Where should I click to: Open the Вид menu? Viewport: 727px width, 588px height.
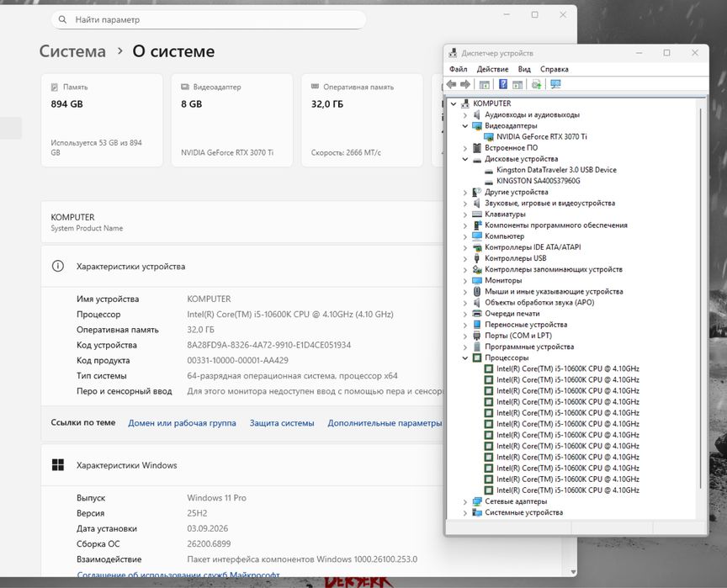pyautogui.click(x=524, y=69)
